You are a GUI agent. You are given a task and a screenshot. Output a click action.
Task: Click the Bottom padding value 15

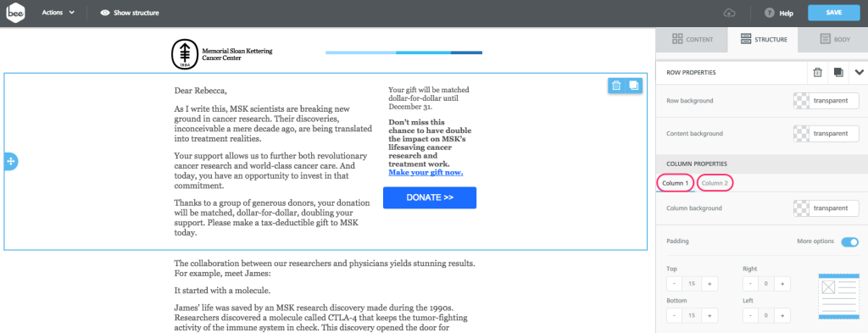pos(692,316)
